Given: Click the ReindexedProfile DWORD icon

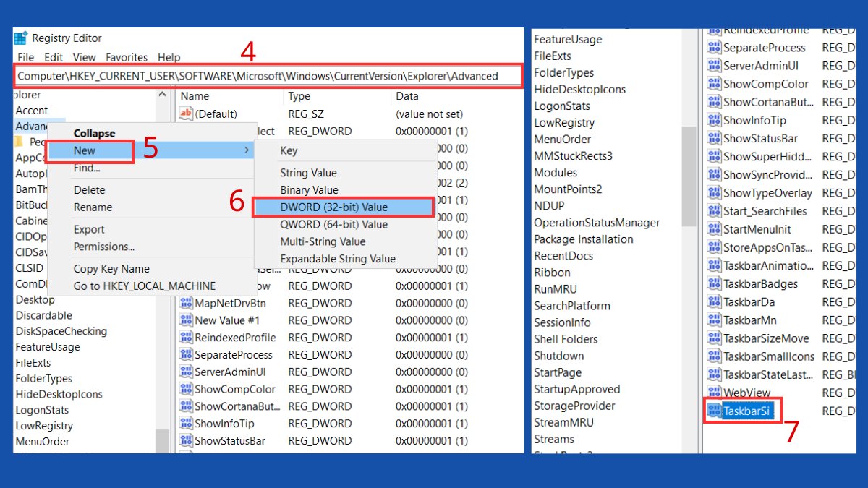Looking at the screenshot, I should coord(184,337).
